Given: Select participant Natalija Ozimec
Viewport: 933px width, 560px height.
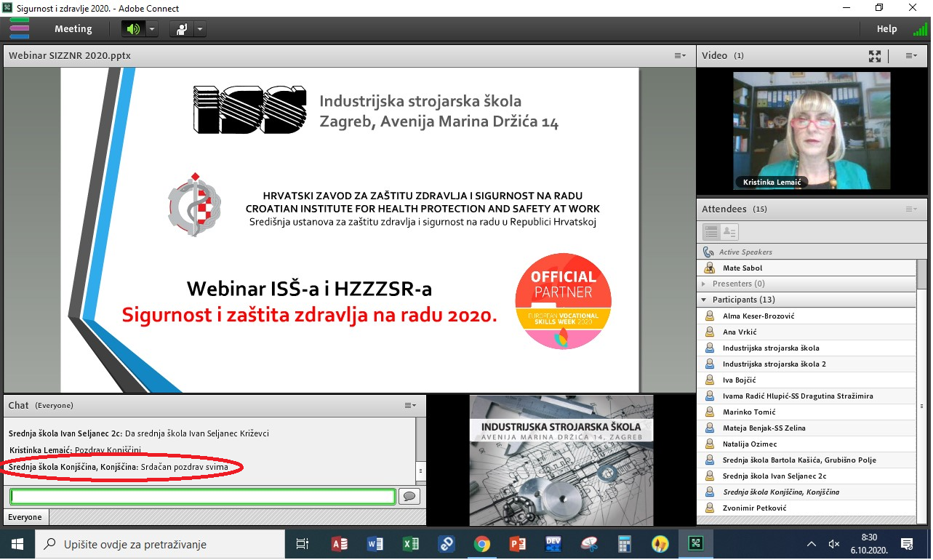Looking at the screenshot, I should coord(806,444).
